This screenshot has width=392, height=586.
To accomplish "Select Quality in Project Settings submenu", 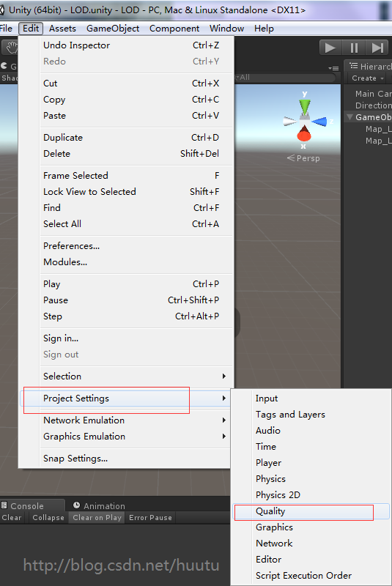I will pyautogui.click(x=311, y=511).
